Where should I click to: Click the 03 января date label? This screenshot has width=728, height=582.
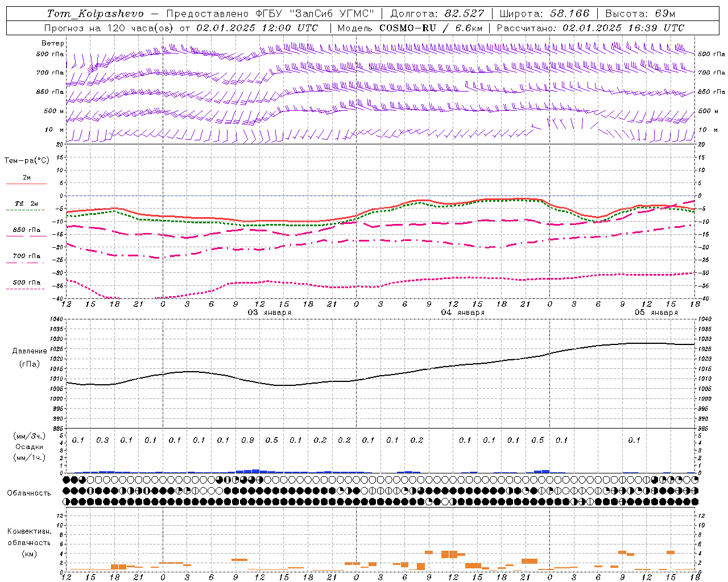coord(270,313)
